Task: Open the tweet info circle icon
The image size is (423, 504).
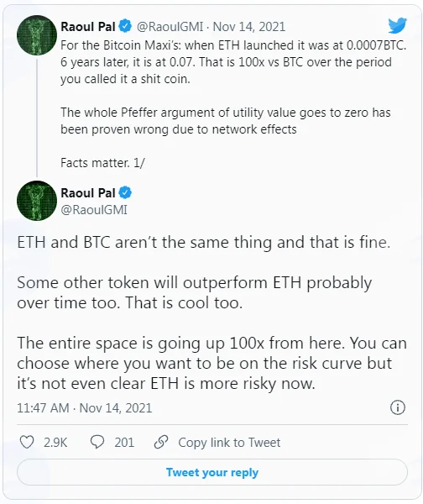Action: click(x=398, y=407)
